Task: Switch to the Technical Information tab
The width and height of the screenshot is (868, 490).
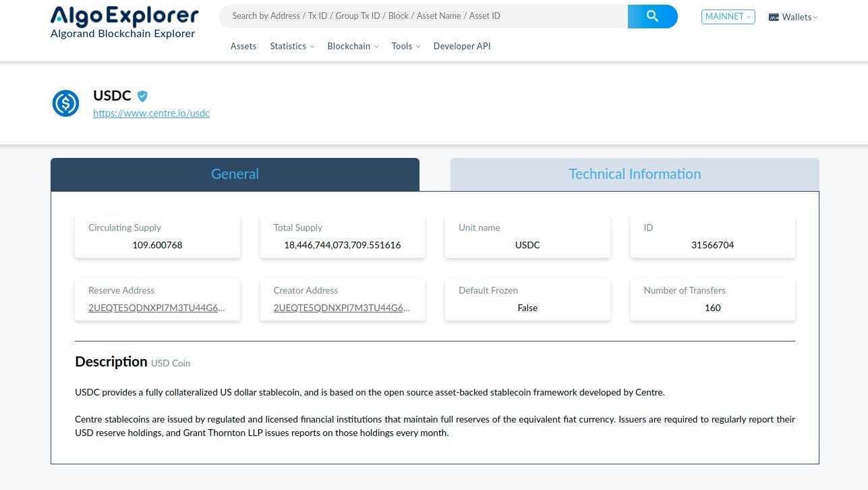Action: (x=635, y=174)
